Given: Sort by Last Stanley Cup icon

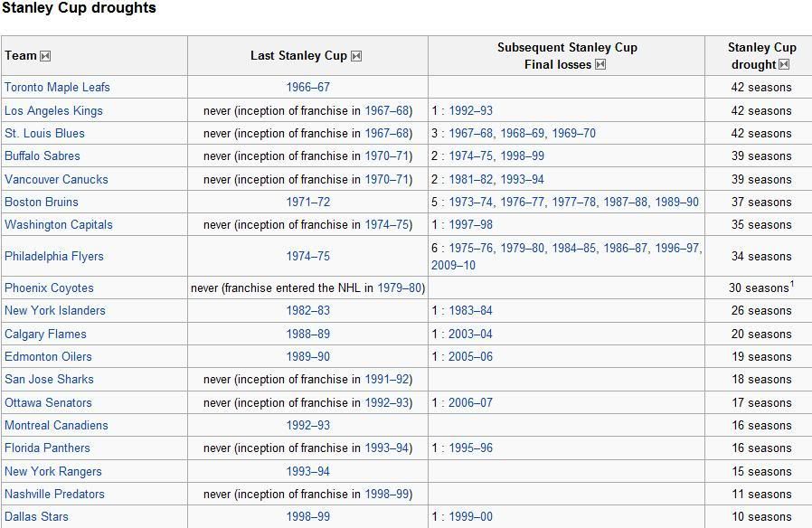Looking at the screenshot, I should tap(356, 56).
